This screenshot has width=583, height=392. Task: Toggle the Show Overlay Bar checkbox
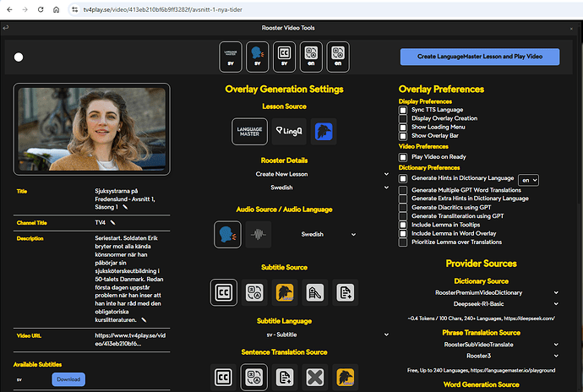pyautogui.click(x=404, y=135)
